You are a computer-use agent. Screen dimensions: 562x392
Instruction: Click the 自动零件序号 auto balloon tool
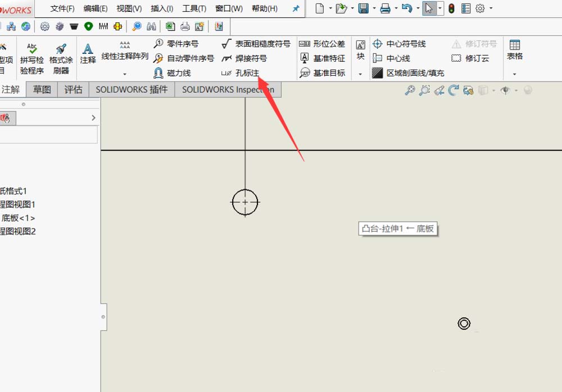pos(184,58)
